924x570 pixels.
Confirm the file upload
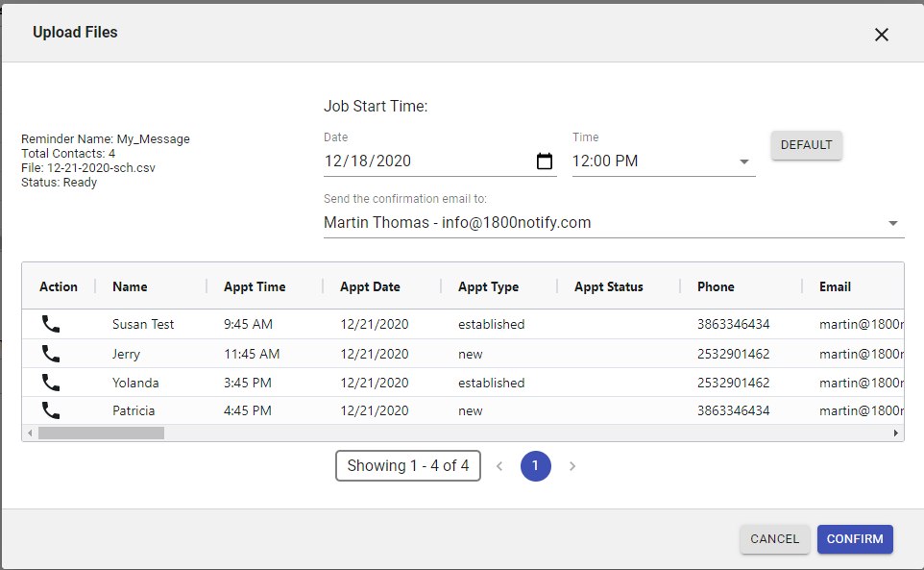click(855, 539)
